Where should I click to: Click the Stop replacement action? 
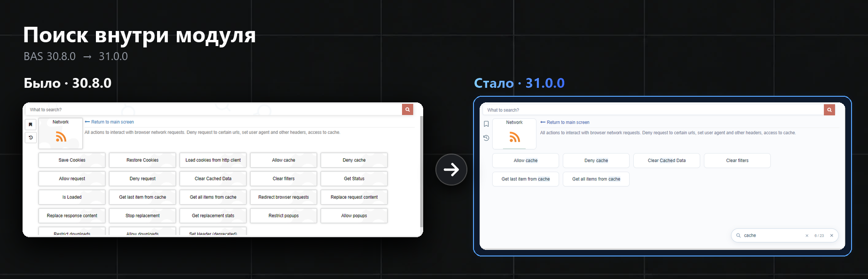click(142, 216)
